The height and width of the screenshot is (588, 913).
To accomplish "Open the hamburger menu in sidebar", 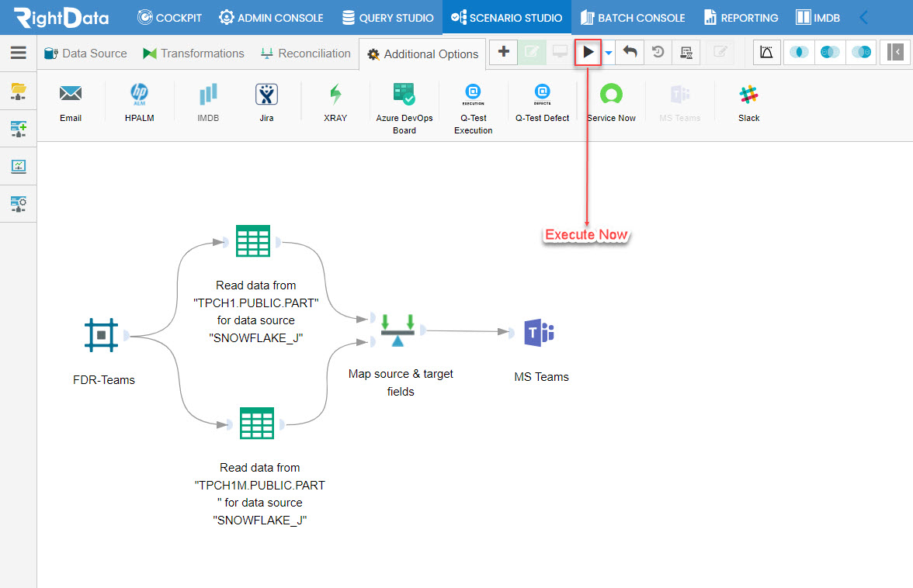I will [19, 53].
